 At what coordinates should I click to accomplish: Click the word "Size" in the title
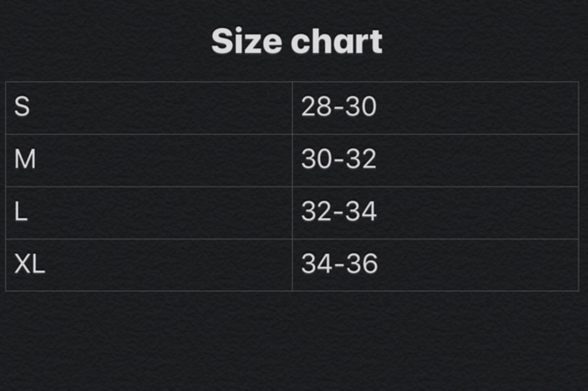(x=246, y=41)
